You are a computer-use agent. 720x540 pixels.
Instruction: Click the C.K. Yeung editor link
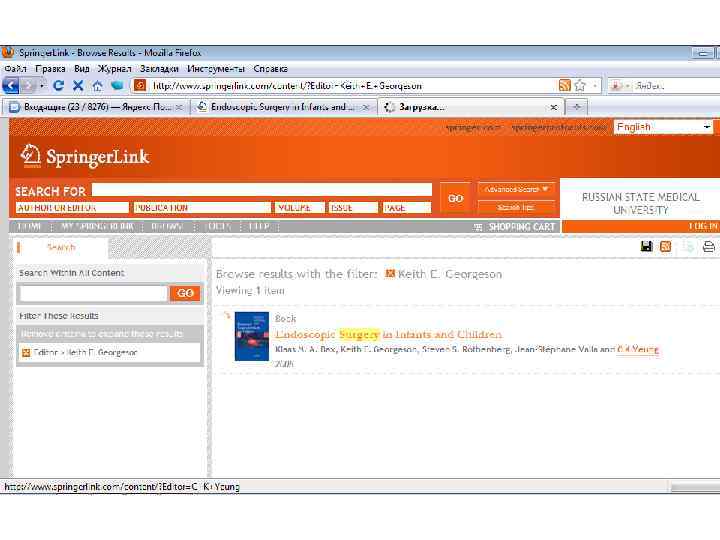(638, 349)
